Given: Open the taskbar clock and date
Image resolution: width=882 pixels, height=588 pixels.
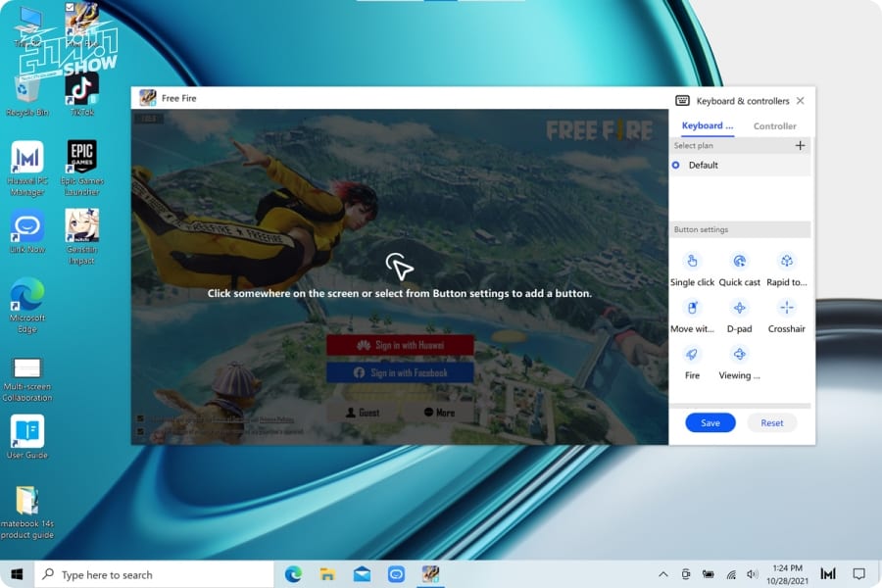Looking at the screenshot, I should [787, 574].
